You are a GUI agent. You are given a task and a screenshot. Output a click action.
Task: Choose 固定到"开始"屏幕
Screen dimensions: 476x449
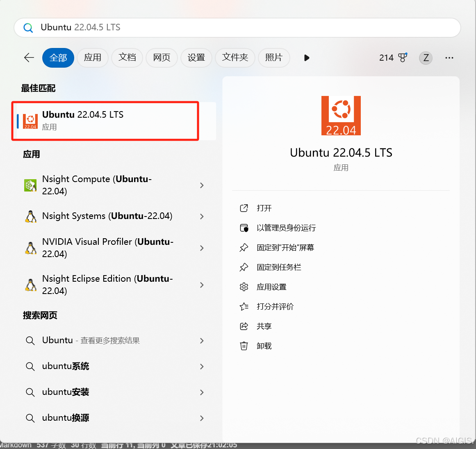(x=285, y=247)
